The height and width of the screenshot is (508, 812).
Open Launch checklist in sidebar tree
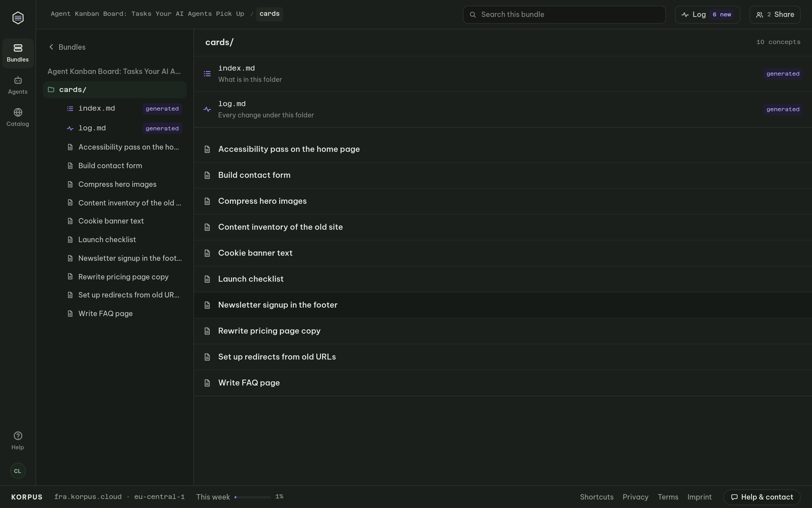[x=123, y=240]
